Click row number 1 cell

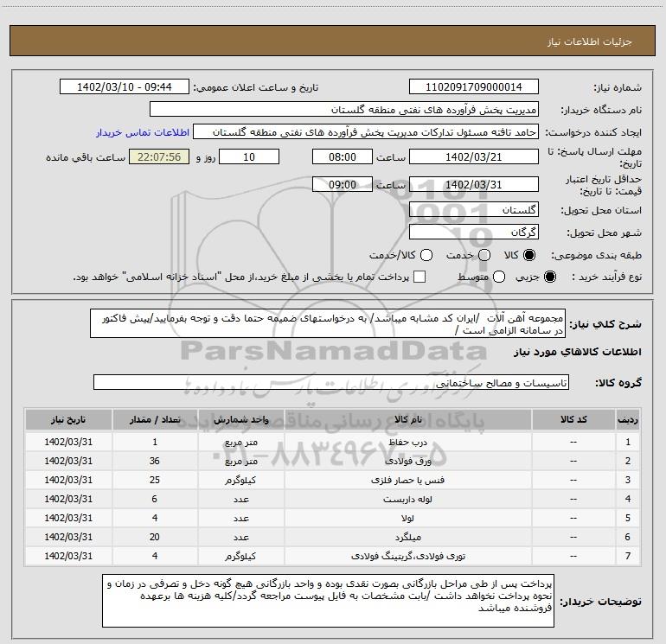click(x=628, y=442)
